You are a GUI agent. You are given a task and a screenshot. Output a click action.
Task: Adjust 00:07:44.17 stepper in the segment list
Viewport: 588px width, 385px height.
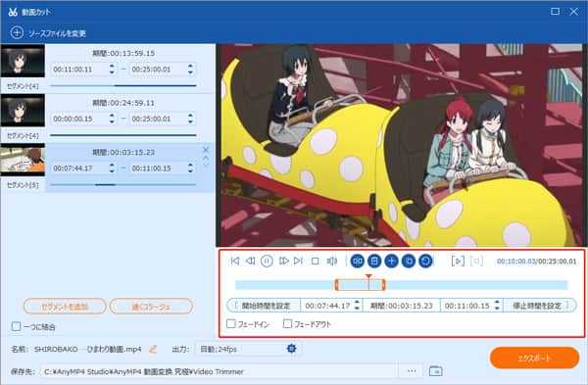[112, 168]
